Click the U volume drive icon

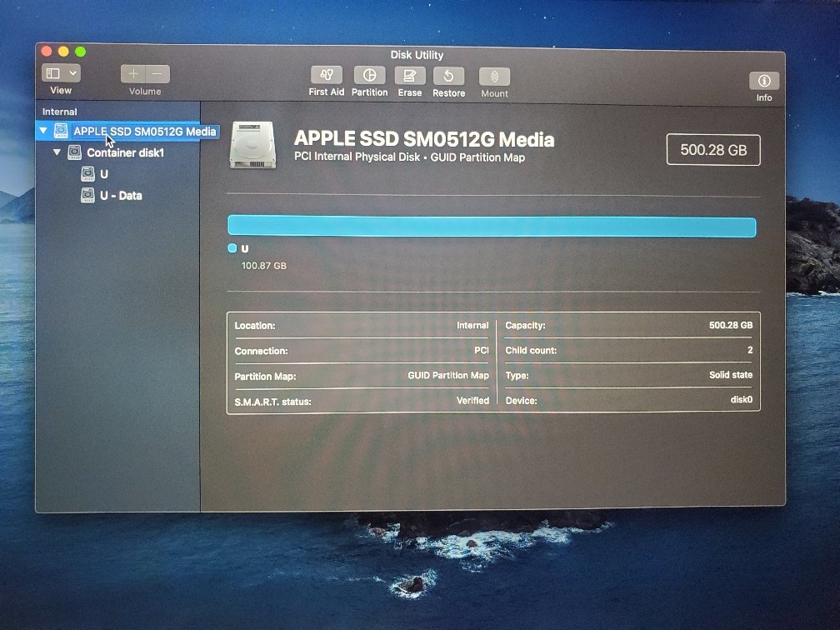coord(87,174)
